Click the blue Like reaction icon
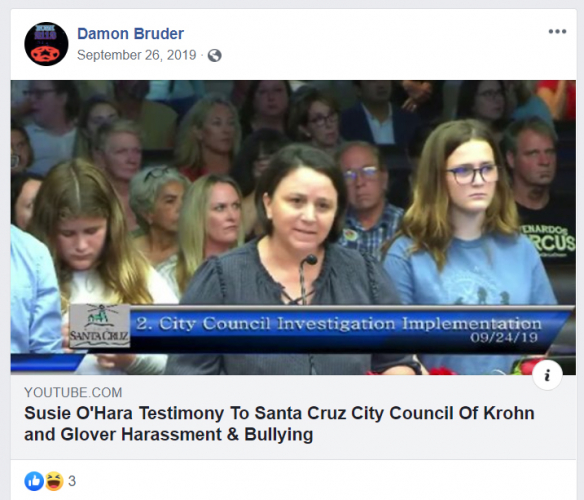This screenshot has width=584, height=500. pyautogui.click(x=34, y=481)
